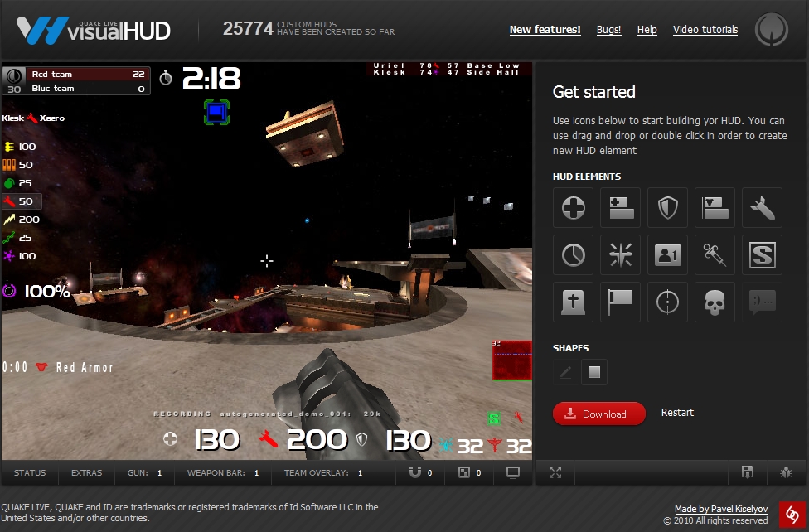Add the rocket ammo indicator element

[762, 208]
